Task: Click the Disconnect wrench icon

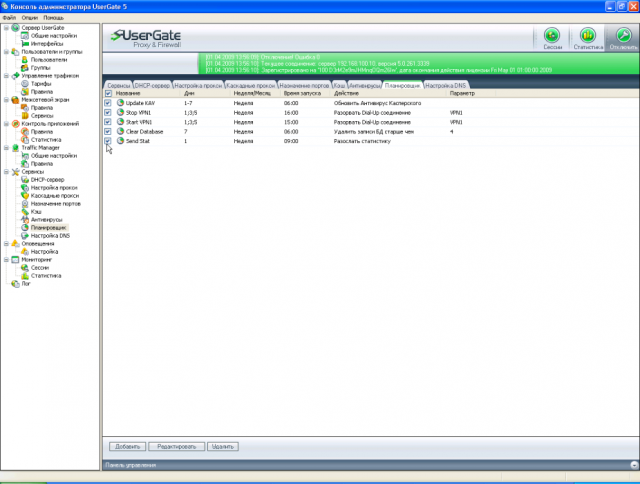Action: point(623,36)
